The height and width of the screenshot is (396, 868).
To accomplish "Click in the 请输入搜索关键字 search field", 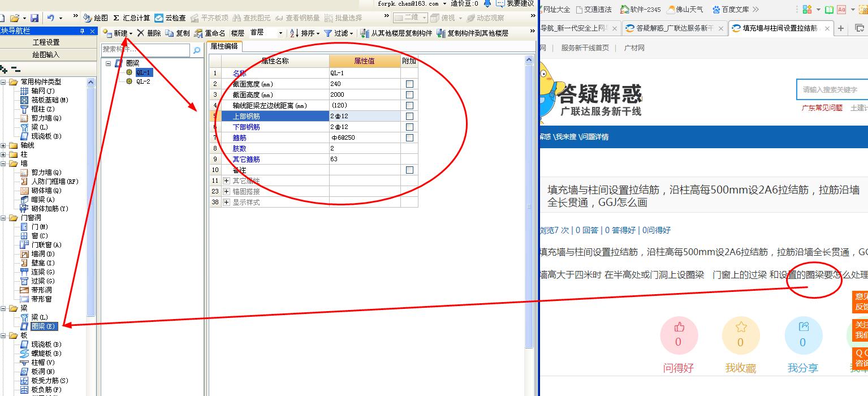I will coord(832,89).
